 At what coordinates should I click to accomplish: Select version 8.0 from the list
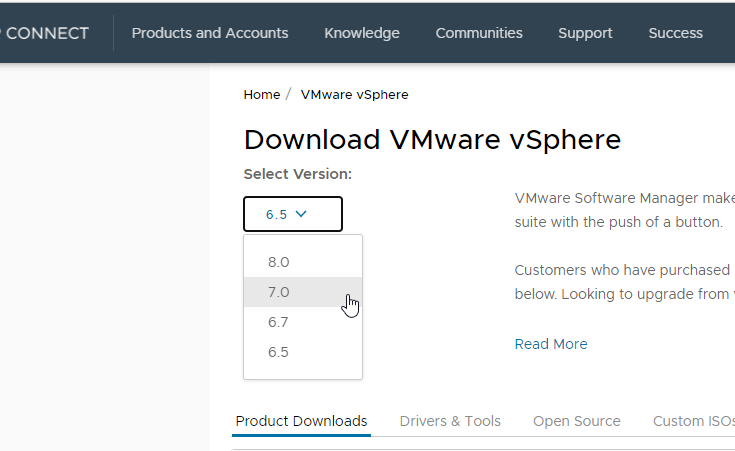[x=303, y=262]
